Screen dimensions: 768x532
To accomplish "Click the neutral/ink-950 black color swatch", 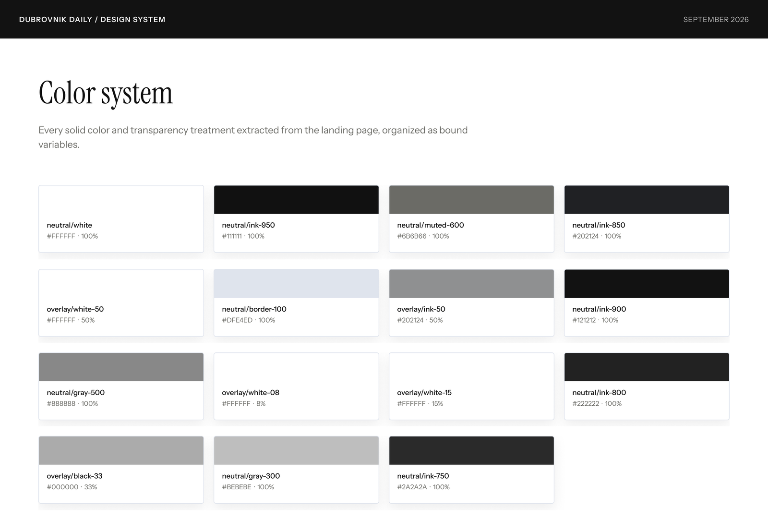I will tap(296, 200).
